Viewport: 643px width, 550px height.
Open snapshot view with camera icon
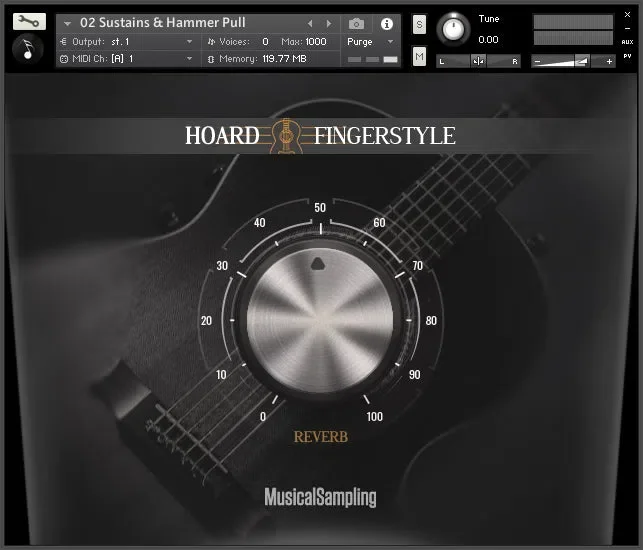pos(356,24)
